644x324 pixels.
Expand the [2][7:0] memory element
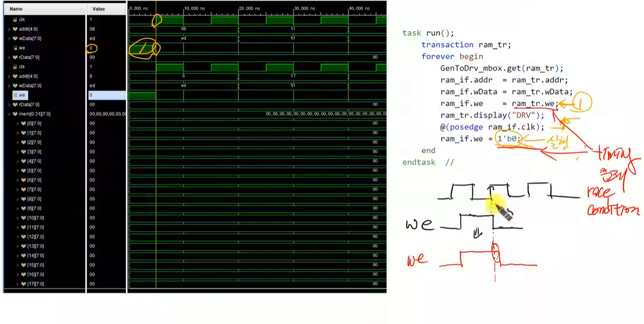click(18, 142)
